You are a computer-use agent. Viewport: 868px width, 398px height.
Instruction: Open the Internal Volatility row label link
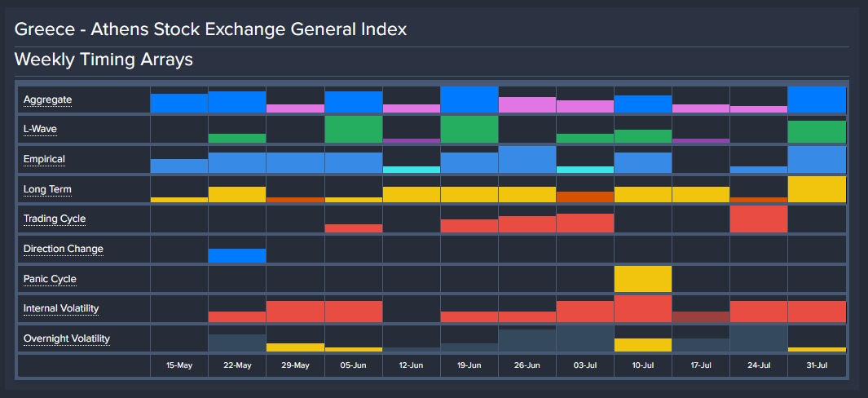61,308
